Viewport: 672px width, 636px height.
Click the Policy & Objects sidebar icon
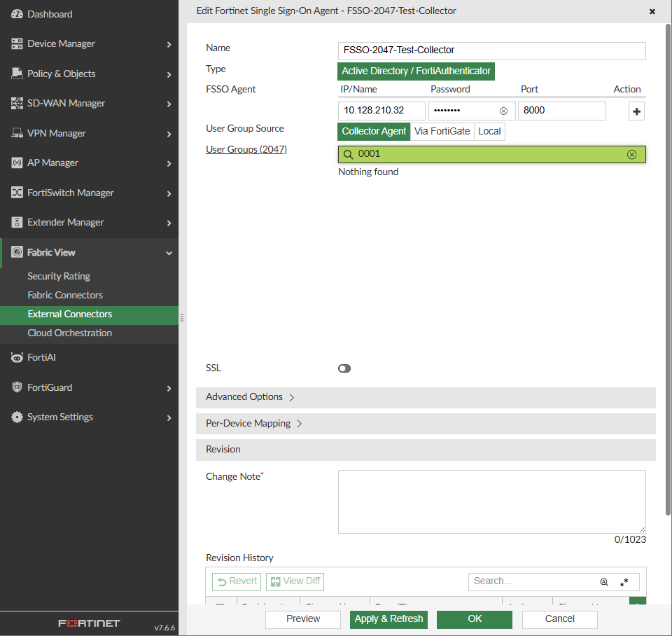17,74
